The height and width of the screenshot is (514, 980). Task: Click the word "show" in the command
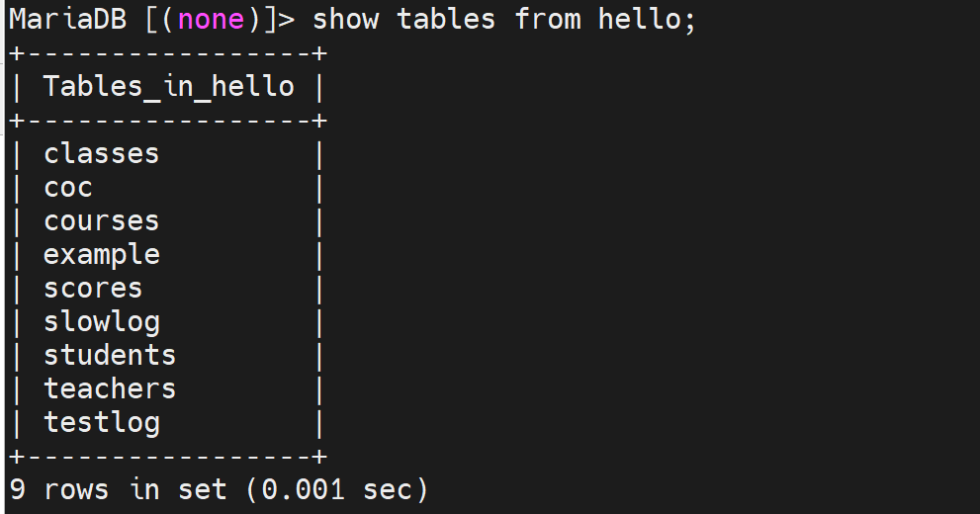coord(345,20)
